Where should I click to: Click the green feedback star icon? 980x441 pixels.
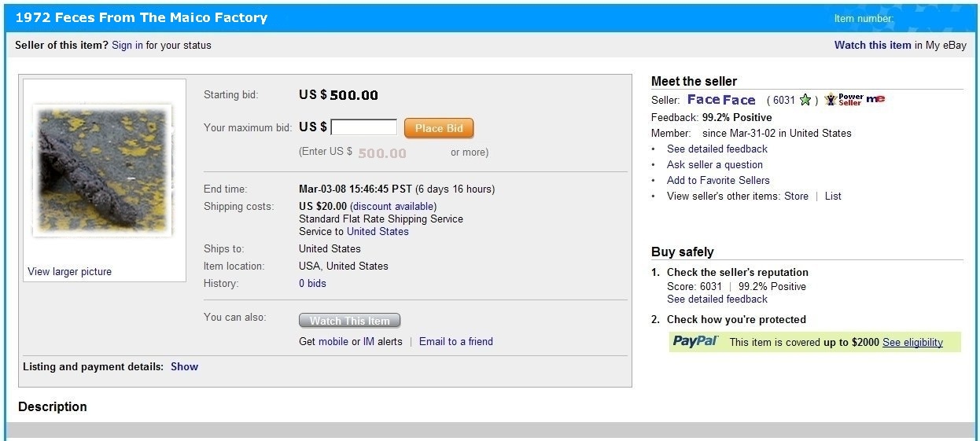[805, 100]
